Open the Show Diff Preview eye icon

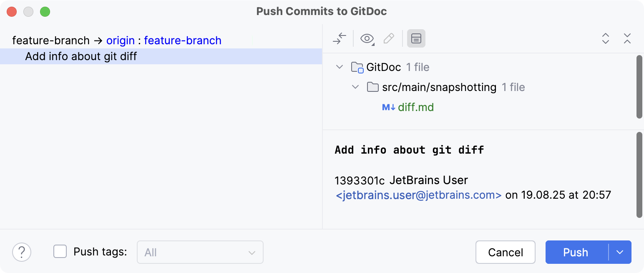click(x=366, y=38)
